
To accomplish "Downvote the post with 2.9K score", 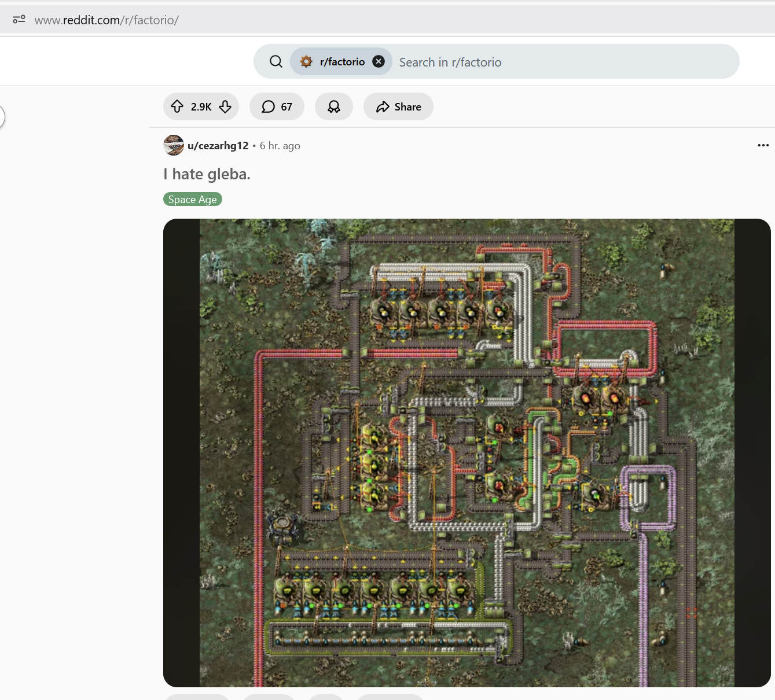I will (225, 106).
